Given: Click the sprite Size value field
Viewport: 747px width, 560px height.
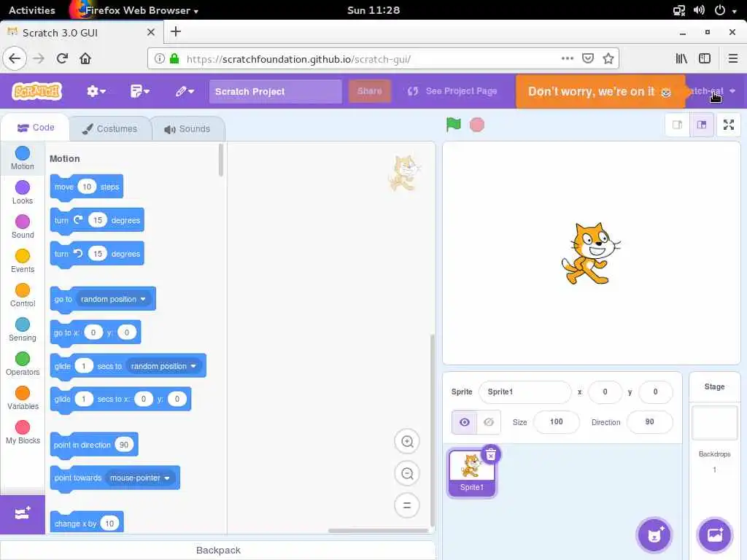Looking at the screenshot, I should click(556, 422).
